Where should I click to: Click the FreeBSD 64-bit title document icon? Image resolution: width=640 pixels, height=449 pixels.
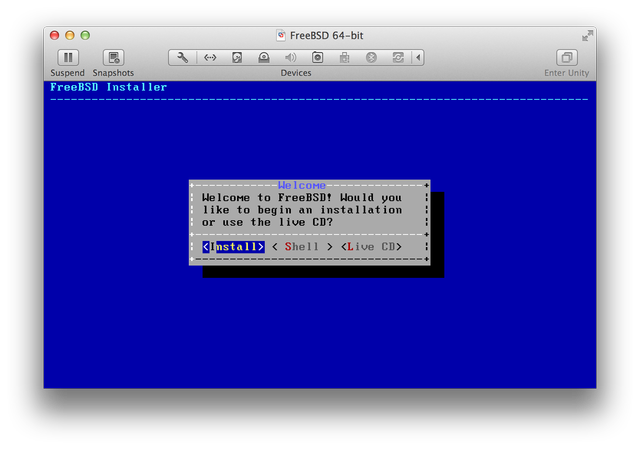click(x=281, y=36)
